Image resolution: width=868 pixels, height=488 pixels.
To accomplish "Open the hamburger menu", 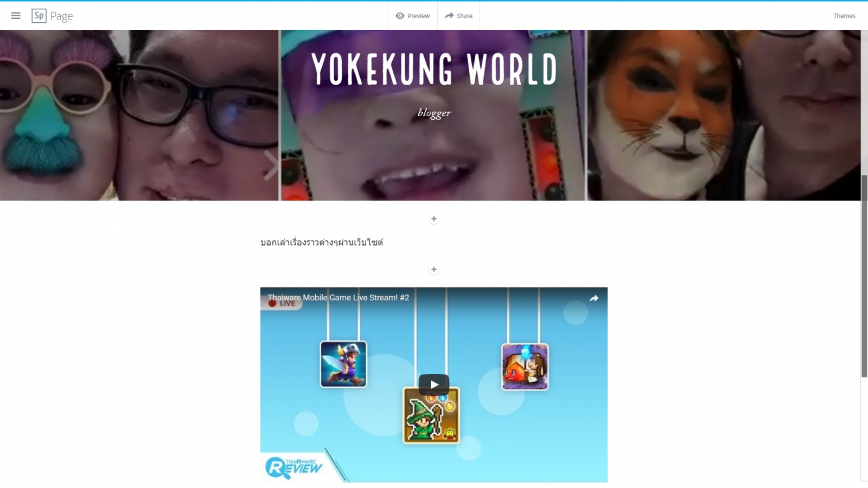I will 16,16.
